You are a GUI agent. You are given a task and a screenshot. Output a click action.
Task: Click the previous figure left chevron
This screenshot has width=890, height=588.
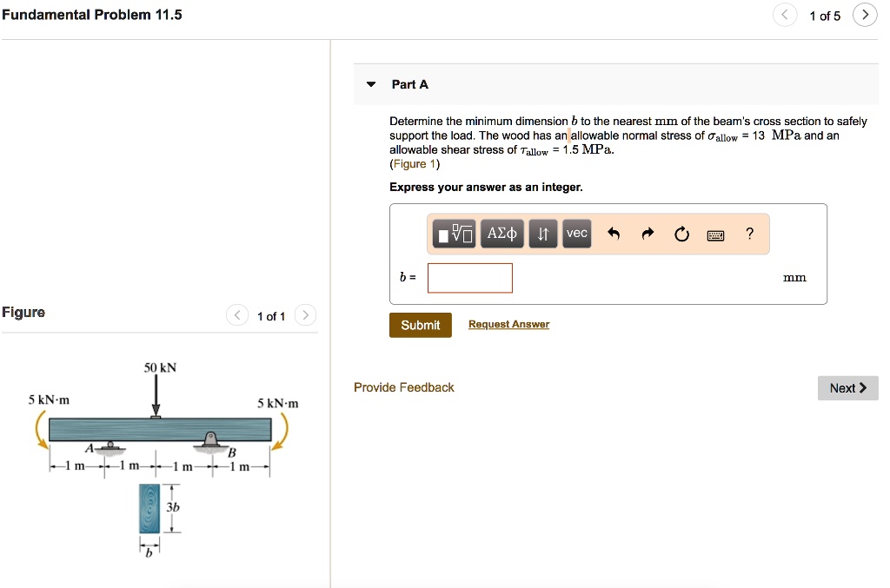[236, 316]
